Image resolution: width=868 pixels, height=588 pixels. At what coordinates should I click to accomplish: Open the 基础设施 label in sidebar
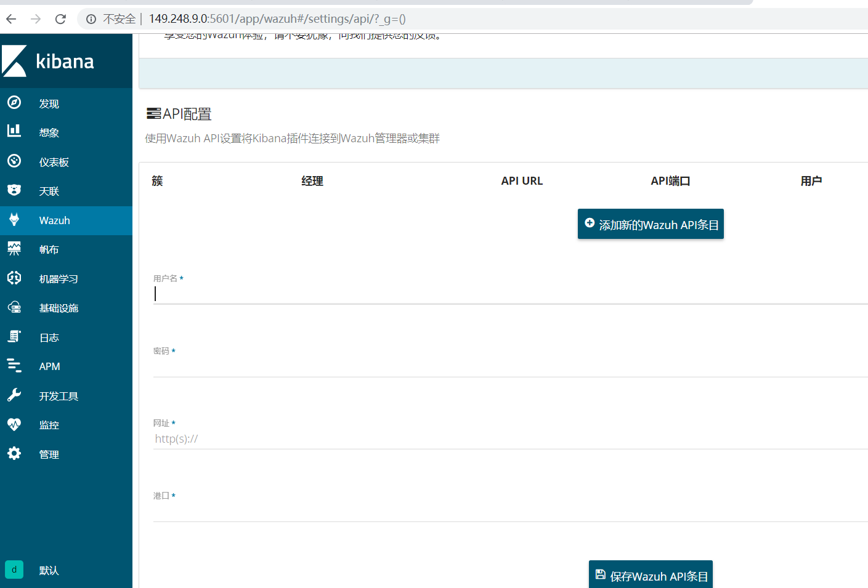click(x=59, y=308)
